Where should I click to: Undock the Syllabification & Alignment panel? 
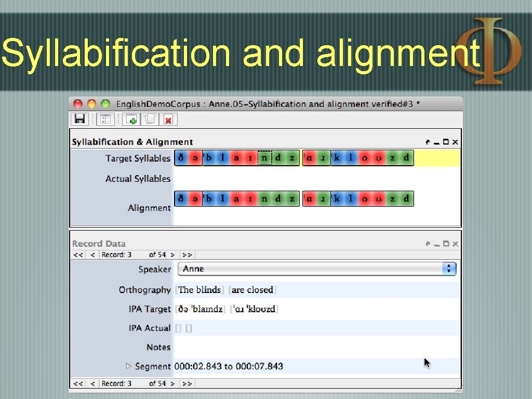pyautogui.click(x=428, y=142)
